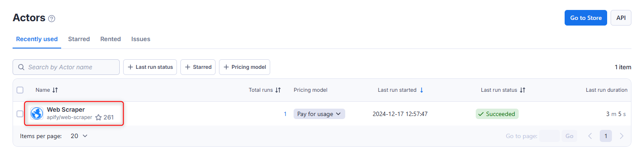Viewport: 644px width, 158px height.
Task: Sort by Last run started arrow
Action: [422, 90]
